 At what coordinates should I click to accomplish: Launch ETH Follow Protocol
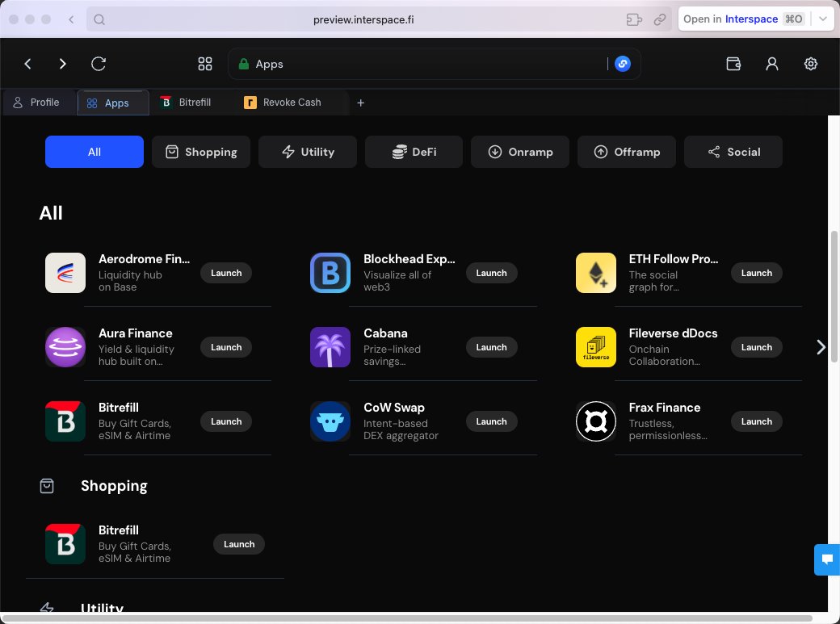click(x=757, y=273)
